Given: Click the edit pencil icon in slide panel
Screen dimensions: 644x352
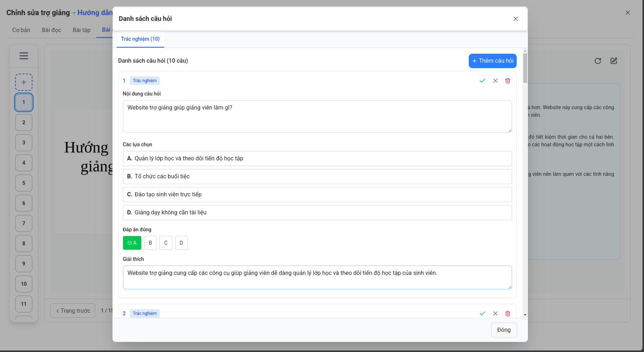Looking at the screenshot, I should pos(614,61).
